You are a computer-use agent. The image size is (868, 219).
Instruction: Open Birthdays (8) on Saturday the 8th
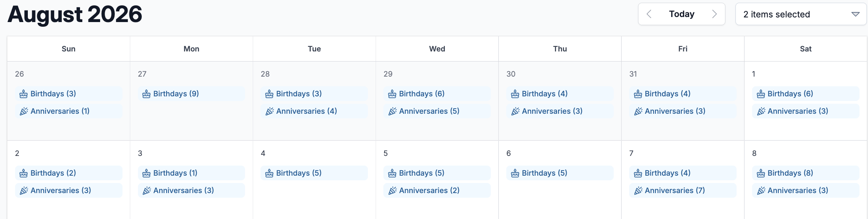806,173
